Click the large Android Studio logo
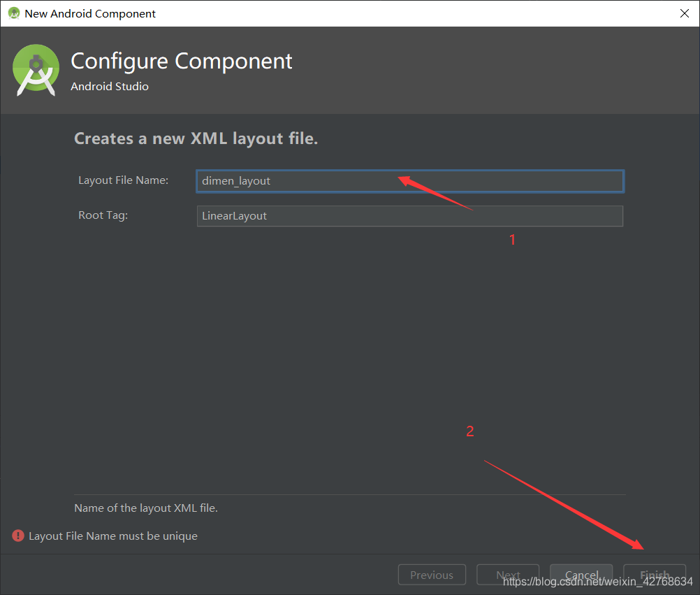This screenshot has width=700, height=595. pos(36,70)
